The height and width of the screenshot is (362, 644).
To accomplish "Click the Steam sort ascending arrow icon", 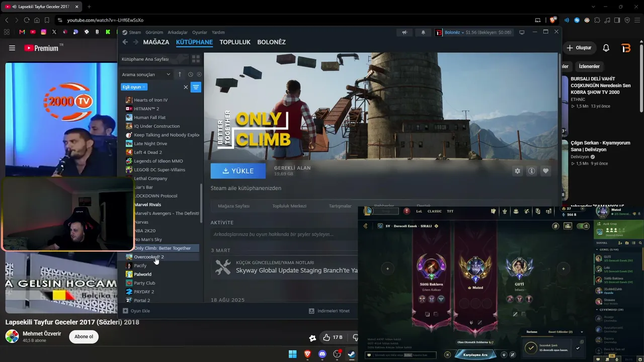I will 180,74.
